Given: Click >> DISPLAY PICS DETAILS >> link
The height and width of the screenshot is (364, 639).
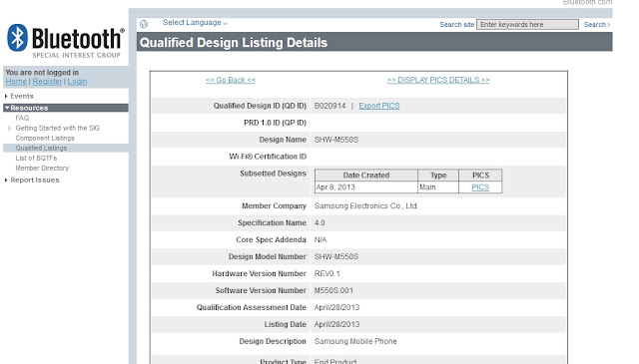Looking at the screenshot, I should (438, 80).
